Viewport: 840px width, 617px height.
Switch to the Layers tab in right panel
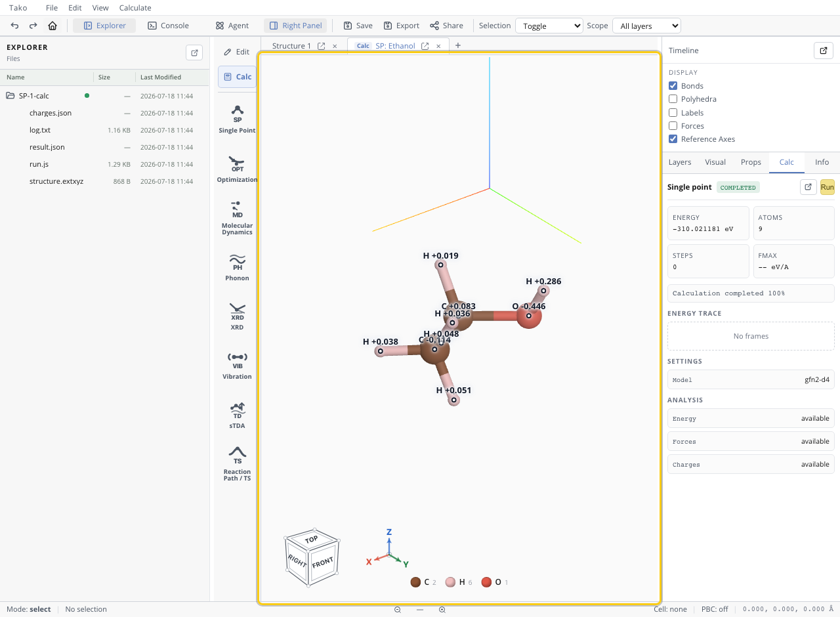tap(680, 162)
